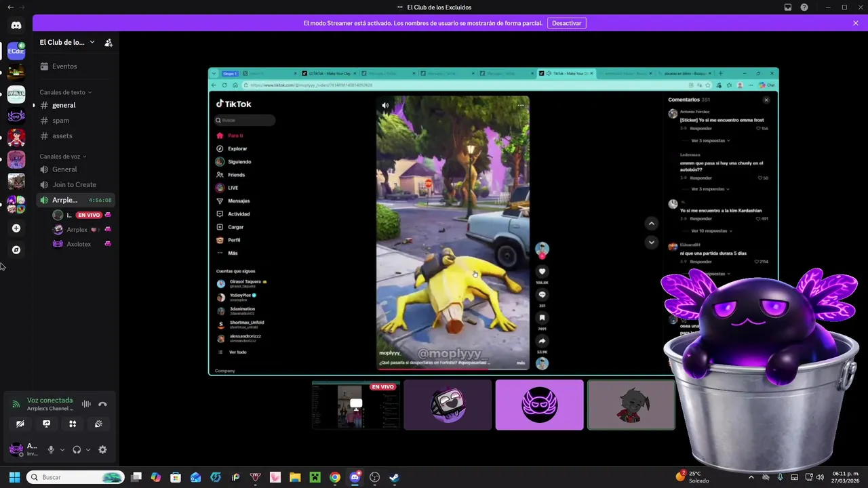
Task: Go back with the title bar arrow
Action: [x=10, y=7]
